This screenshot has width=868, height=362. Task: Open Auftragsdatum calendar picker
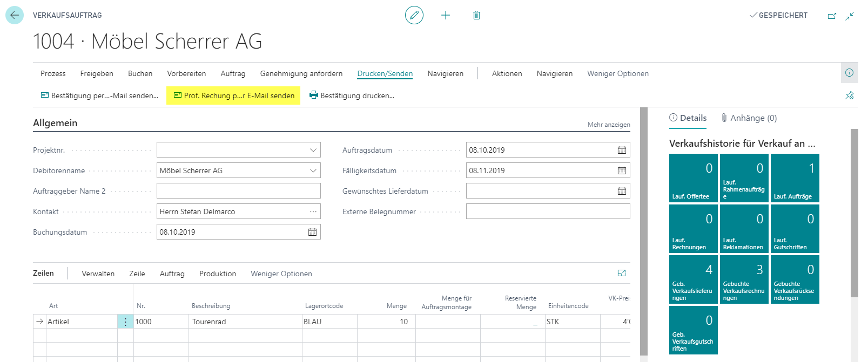(622, 150)
